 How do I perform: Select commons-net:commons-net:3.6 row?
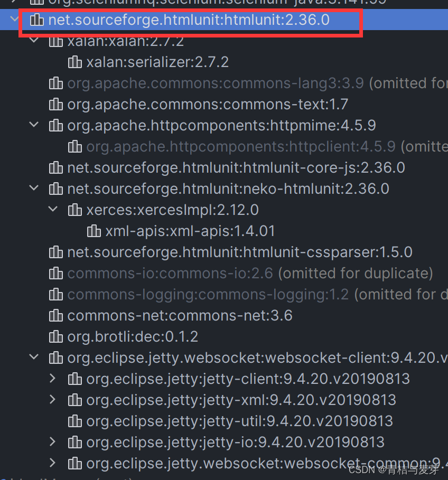point(224,316)
